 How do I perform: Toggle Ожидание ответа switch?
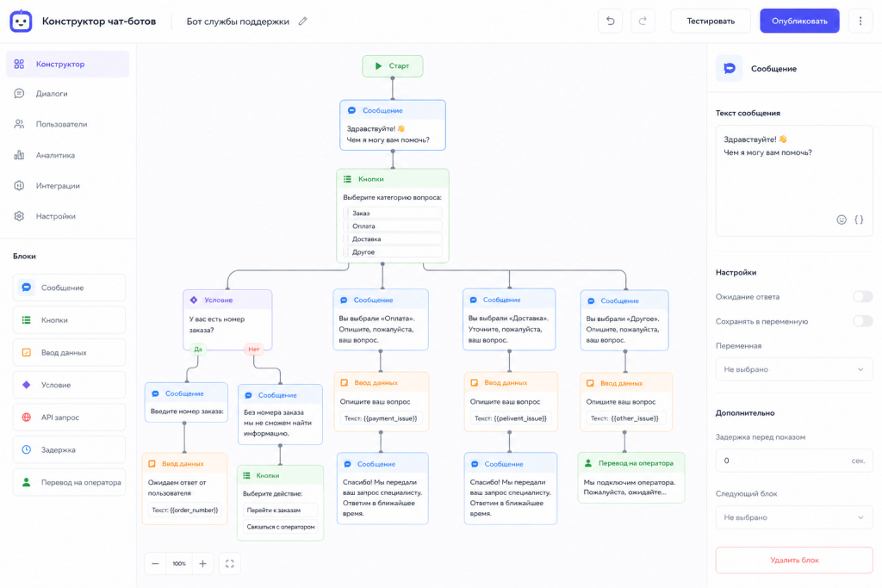click(862, 297)
